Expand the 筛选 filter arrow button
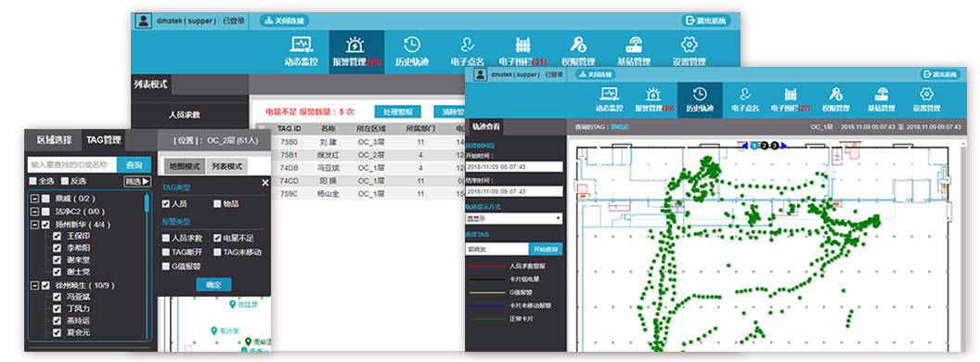This screenshot has height=362, width=980. tap(137, 181)
